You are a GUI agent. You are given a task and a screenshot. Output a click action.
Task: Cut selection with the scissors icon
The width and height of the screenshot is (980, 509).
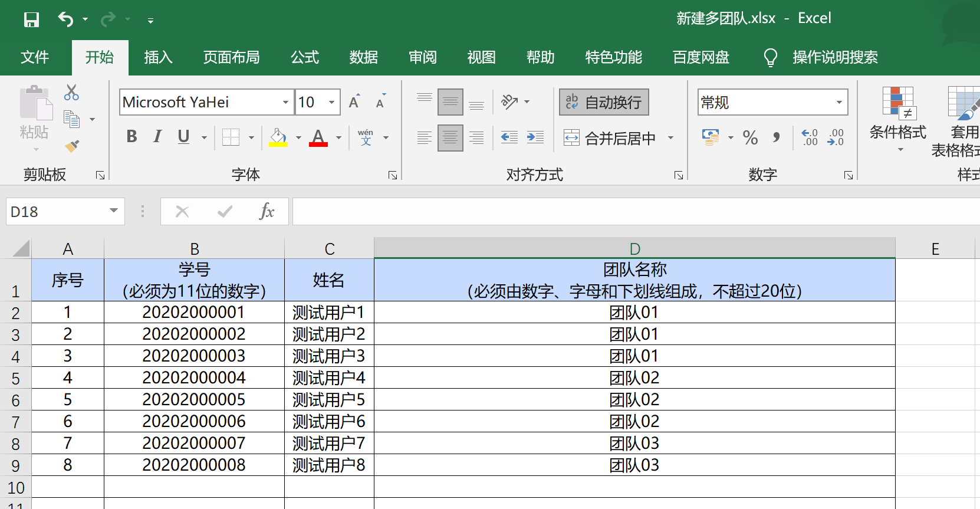click(71, 92)
